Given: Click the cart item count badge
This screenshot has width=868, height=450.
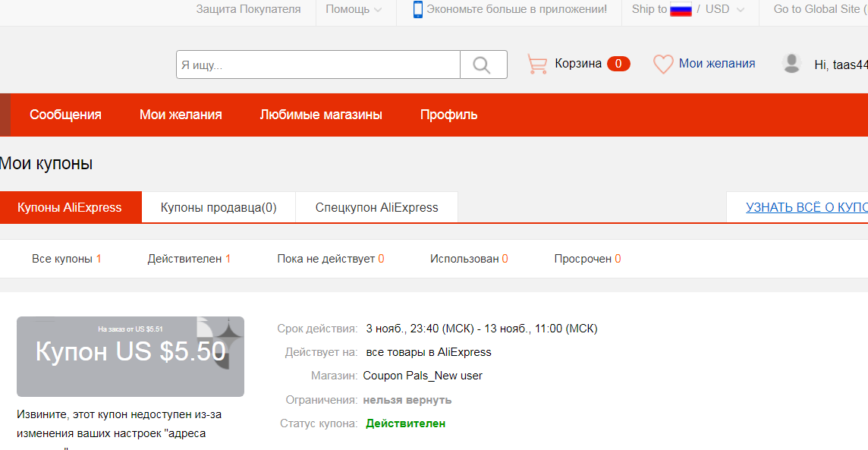Looking at the screenshot, I should (618, 64).
